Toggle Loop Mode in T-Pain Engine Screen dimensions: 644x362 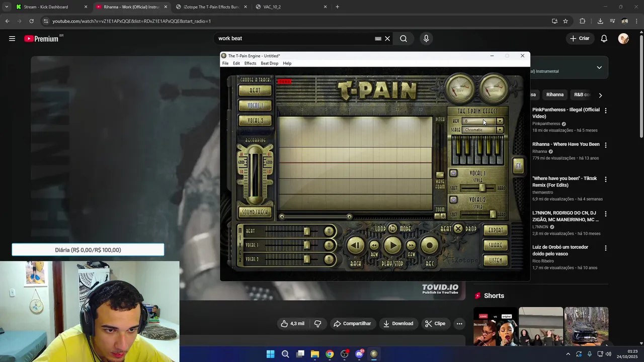pos(392,229)
